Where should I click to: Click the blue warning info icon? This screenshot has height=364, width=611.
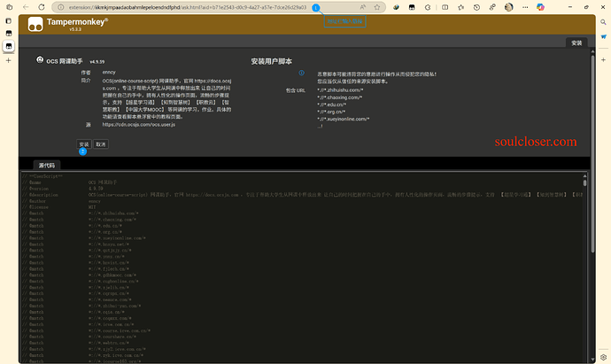(302, 73)
